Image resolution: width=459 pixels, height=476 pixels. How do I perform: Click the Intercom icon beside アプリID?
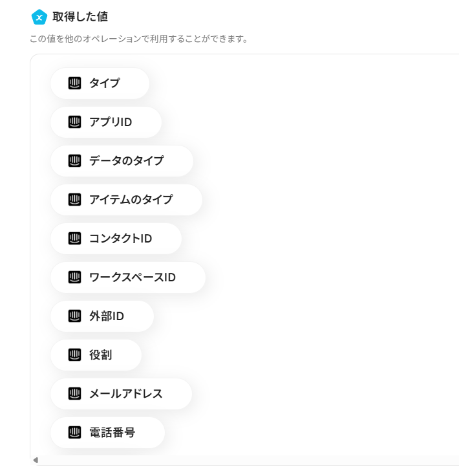point(75,122)
